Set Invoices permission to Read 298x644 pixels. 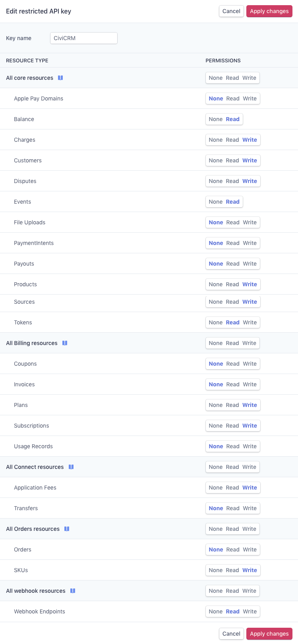(233, 384)
